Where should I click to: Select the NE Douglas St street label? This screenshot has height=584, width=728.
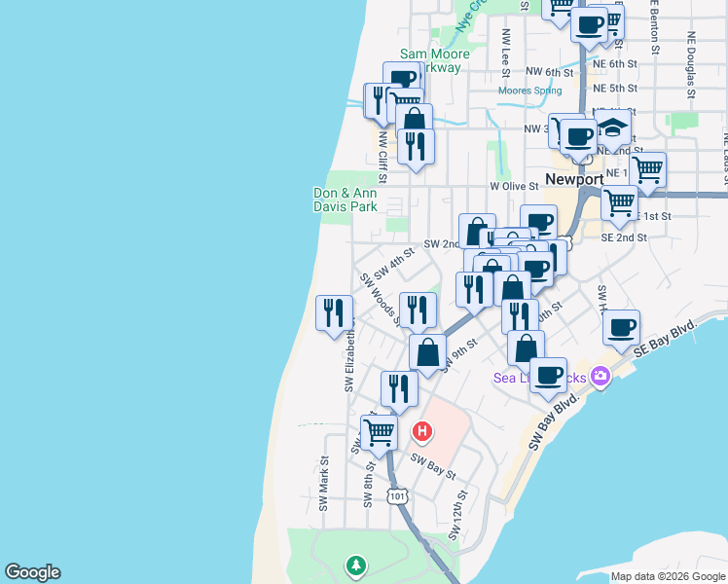pos(691,64)
